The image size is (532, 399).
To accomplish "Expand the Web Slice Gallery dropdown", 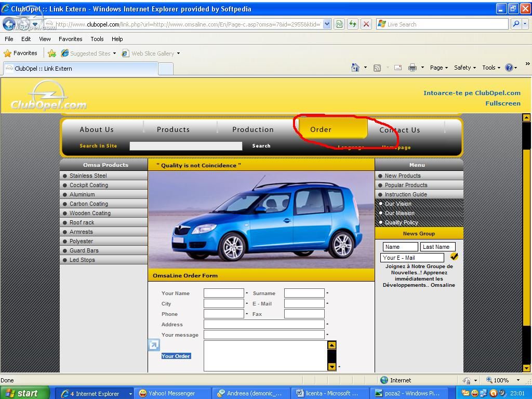I will (x=179, y=54).
